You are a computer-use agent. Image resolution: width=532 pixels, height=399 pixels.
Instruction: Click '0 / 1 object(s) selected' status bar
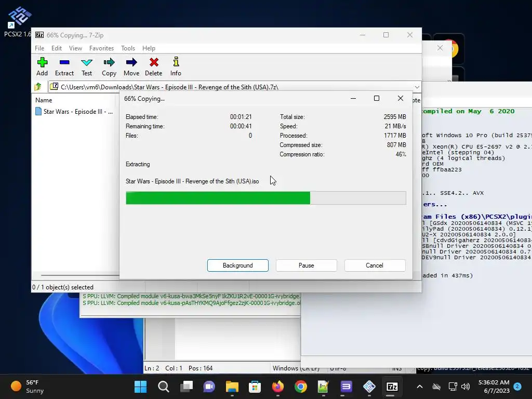pyautogui.click(x=63, y=287)
